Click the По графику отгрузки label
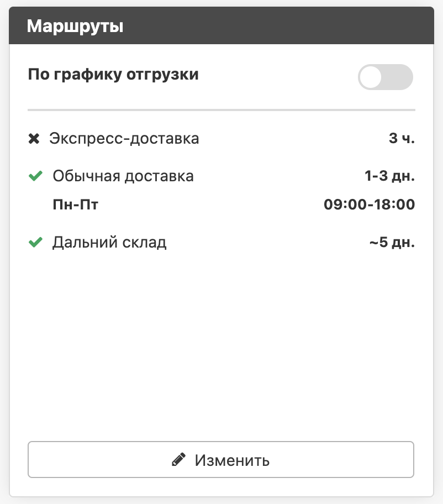 [113, 75]
